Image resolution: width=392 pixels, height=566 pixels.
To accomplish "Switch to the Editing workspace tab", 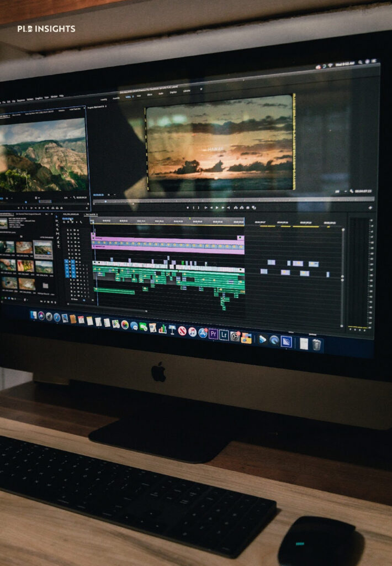I will click(129, 97).
